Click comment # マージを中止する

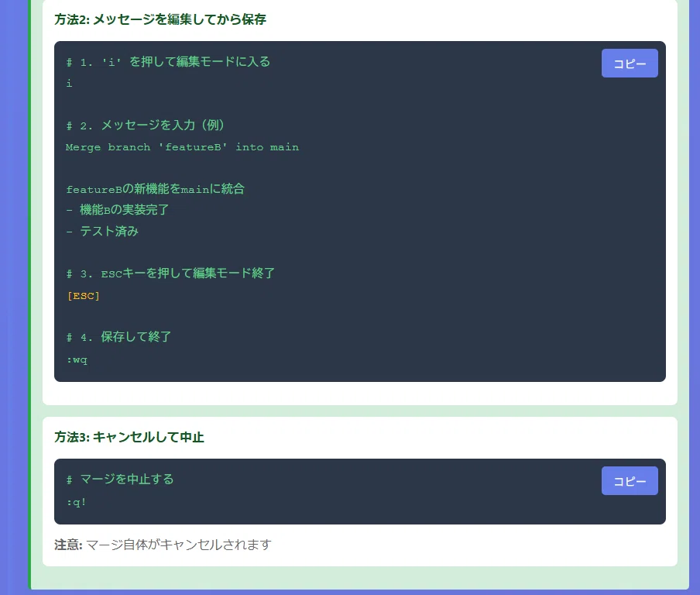120,480
